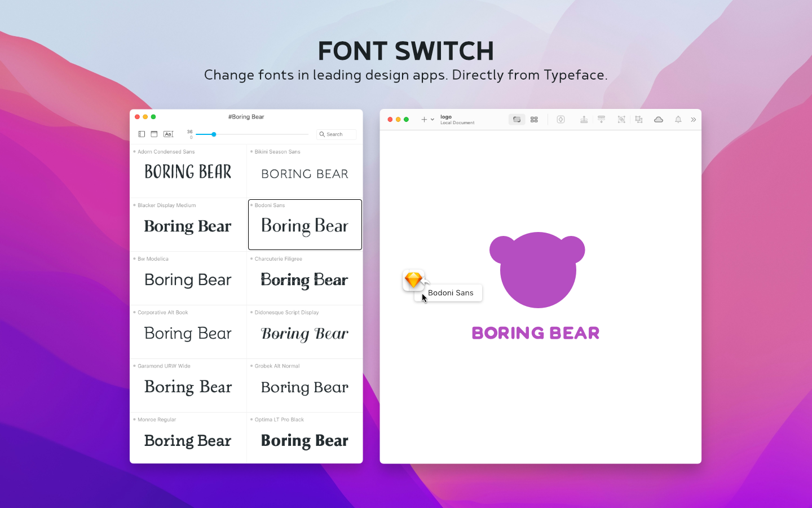Click the notifications bell in Sketch toolbar
Screen dimensions: 812x508
(678, 119)
